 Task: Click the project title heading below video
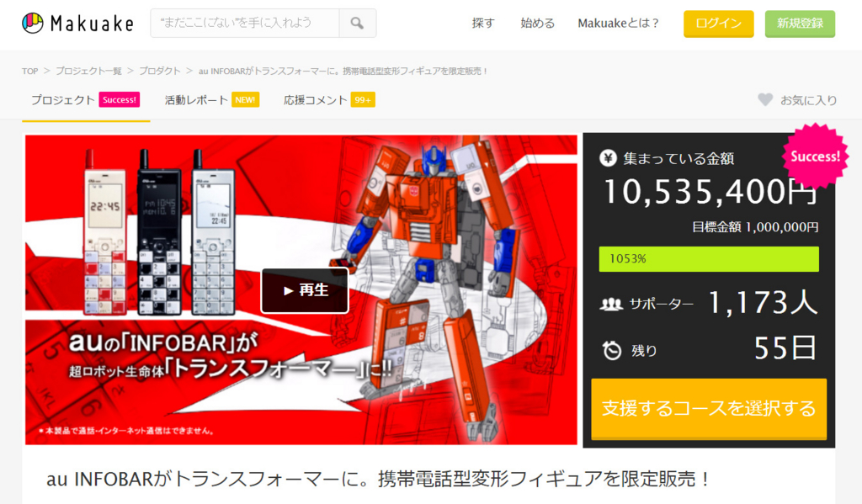pyautogui.click(x=378, y=480)
